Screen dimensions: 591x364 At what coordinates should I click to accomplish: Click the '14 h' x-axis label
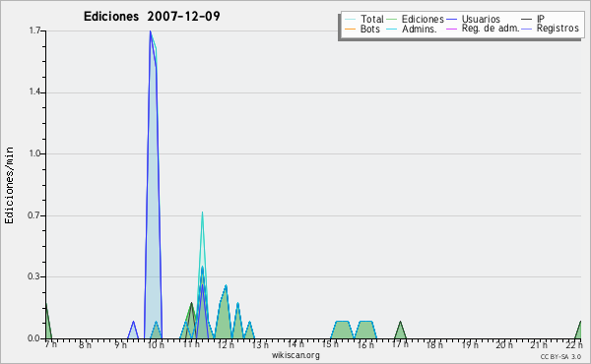pos(295,344)
